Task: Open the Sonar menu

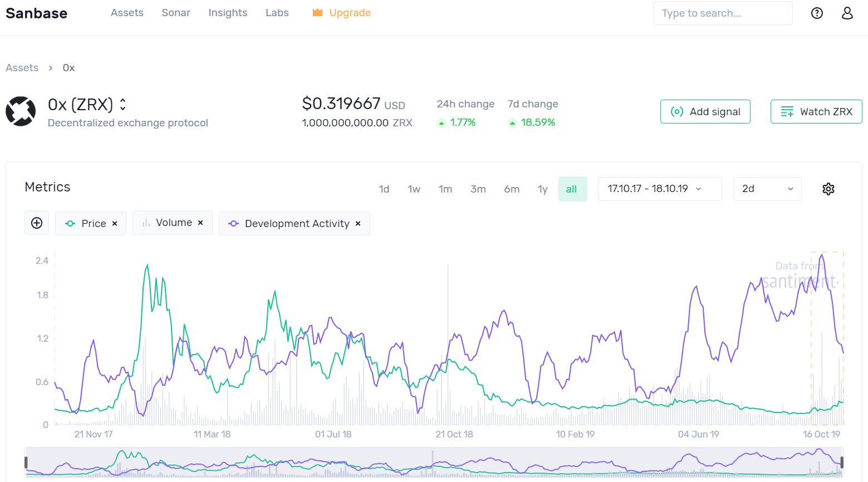Action: pos(176,13)
